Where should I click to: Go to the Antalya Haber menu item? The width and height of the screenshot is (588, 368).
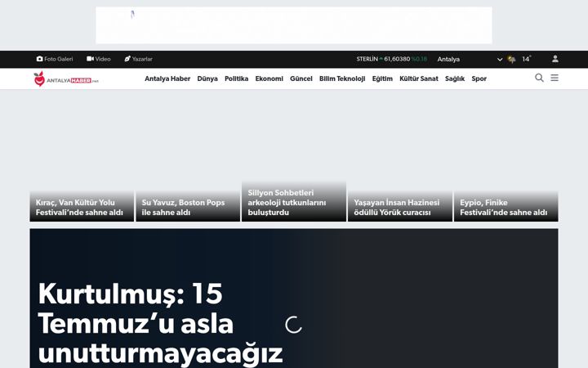(167, 79)
